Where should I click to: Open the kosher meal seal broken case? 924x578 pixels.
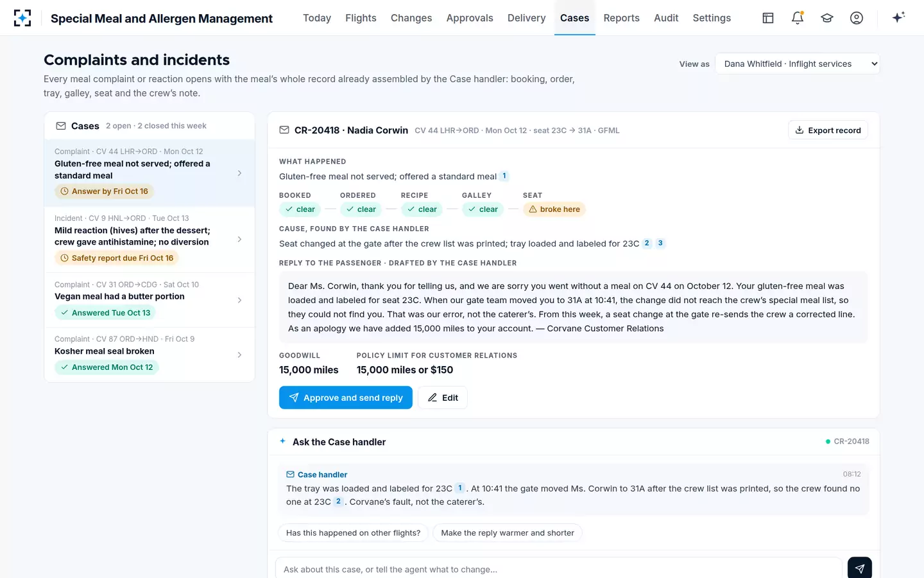150,355
